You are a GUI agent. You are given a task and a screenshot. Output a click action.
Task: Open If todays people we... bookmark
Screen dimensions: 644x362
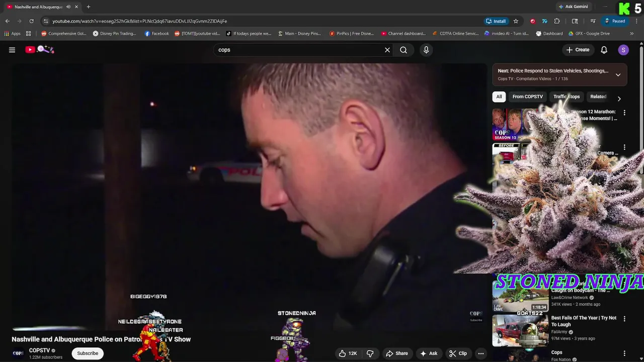pos(249,34)
